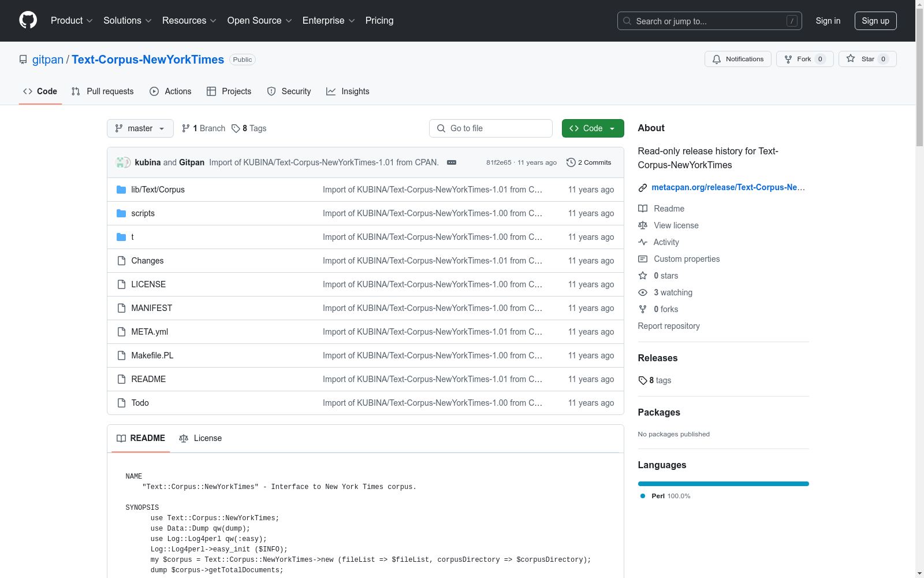Click Sign in
This screenshot has width=924, height=578.
click(828, 21)
